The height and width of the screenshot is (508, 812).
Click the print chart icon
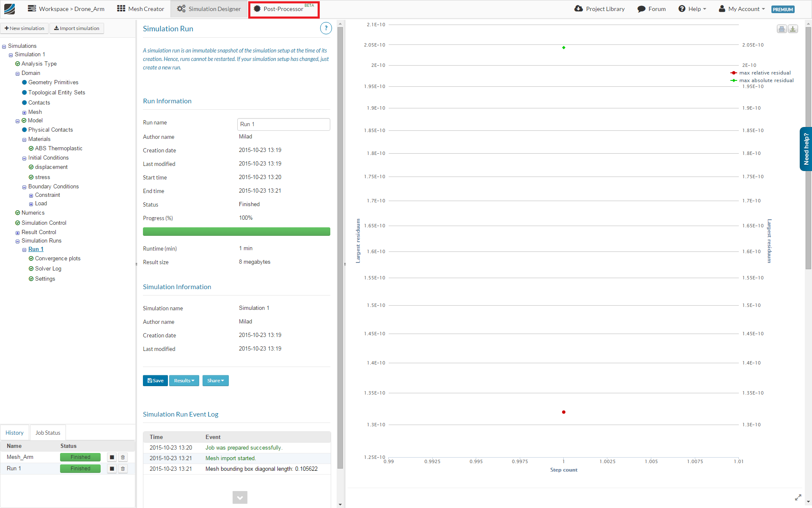[x=782, y=29]
